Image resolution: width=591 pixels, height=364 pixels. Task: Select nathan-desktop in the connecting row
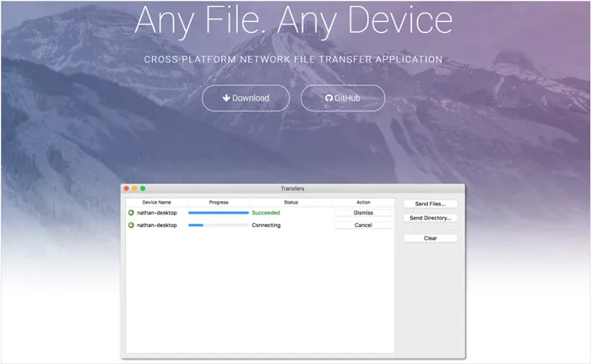[x=157, y=225]
